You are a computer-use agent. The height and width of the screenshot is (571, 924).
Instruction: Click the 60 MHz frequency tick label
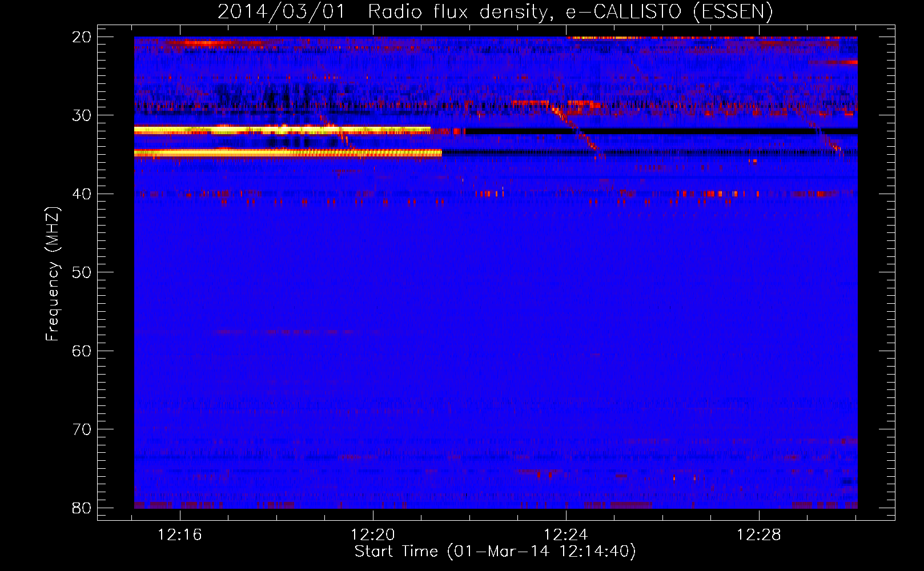[x=82, y=351]
